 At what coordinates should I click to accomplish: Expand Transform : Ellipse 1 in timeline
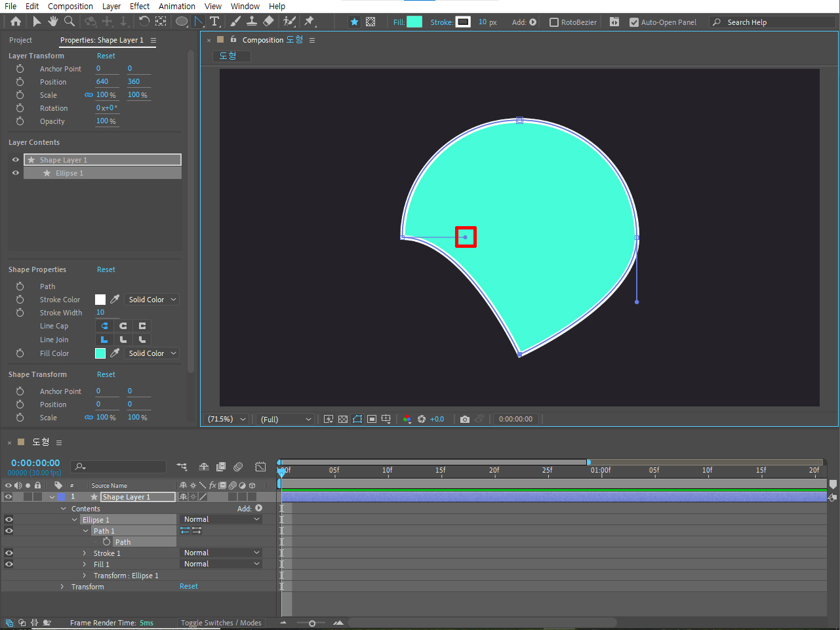pos(85,576)
